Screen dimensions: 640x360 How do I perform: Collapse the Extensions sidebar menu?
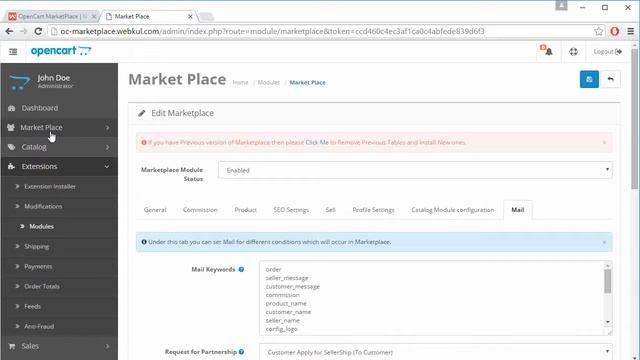pyautogui.click(x=59, y=167)
